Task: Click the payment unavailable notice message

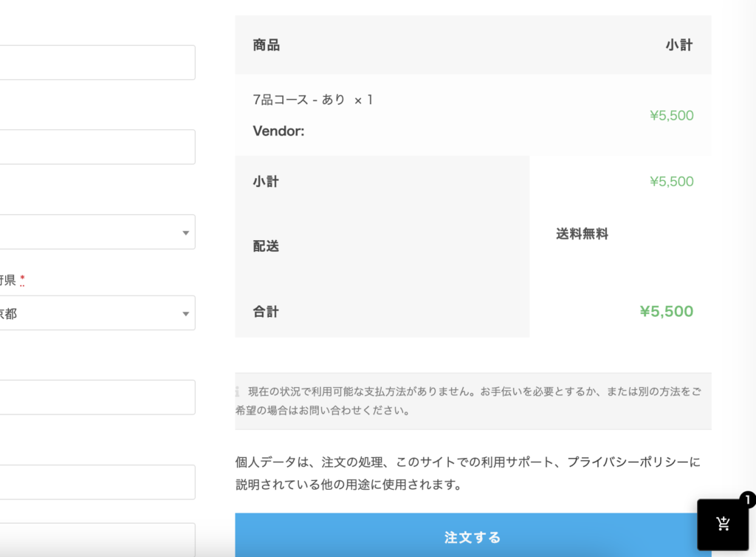Action: [x=472, y=400]
